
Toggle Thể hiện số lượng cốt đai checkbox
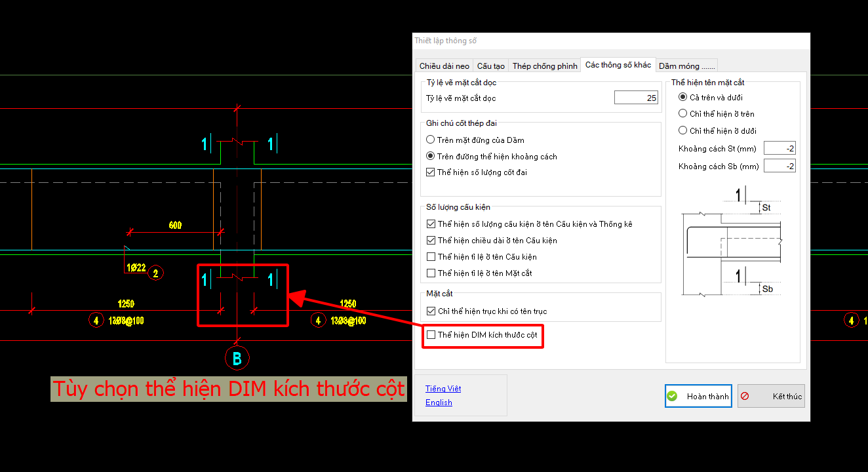pyautogui.click(x=431, y=172)
